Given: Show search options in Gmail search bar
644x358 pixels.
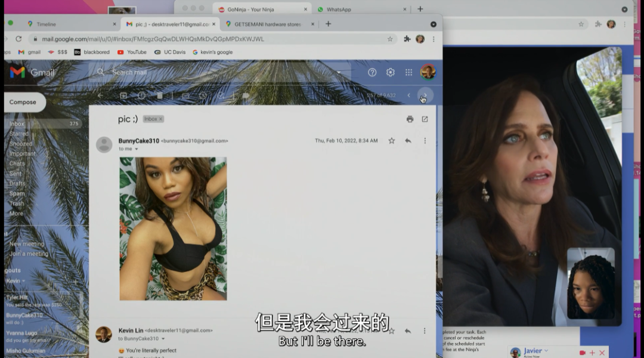Looking at the screenshot, I should coord(339,72).
